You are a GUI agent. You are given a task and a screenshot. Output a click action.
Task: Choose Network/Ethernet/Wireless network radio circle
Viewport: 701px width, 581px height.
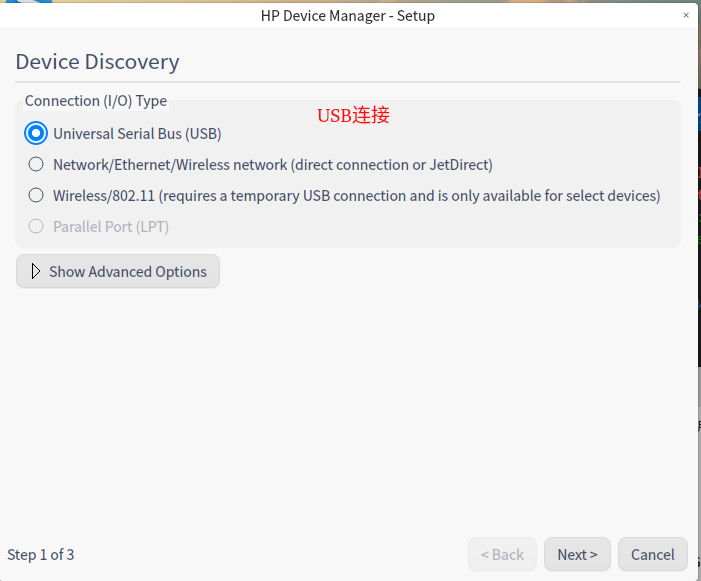tap(36, 164)
